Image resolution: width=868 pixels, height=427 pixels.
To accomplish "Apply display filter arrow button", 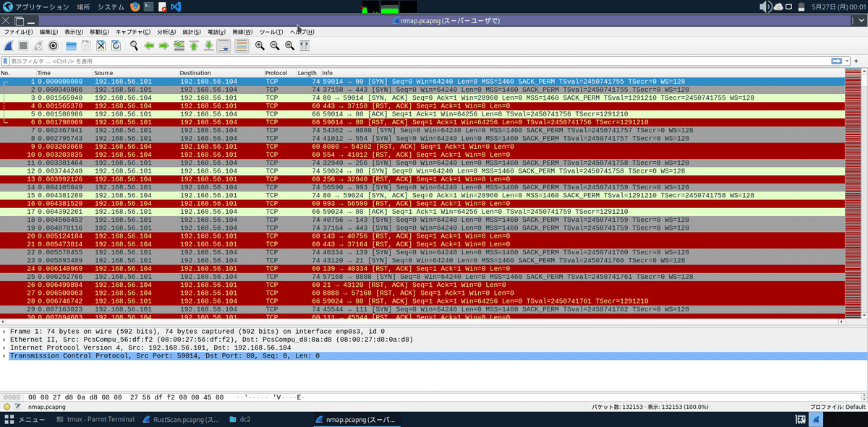I will tap(837, 61).
